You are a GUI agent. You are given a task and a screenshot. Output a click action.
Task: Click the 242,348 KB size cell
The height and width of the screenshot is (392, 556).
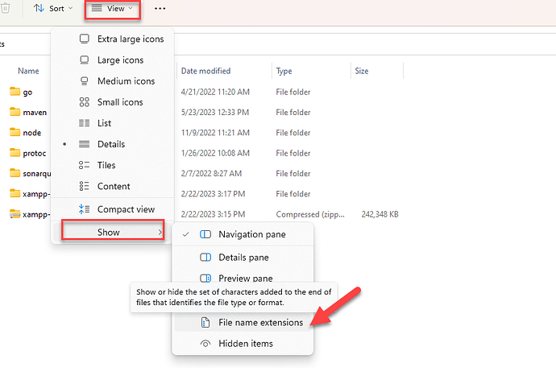tap(380, 214)
